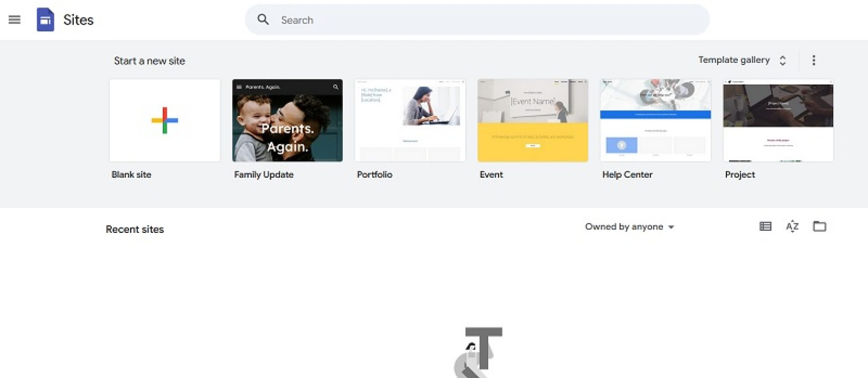The height and width of the screenshot is (378, 868).
Task: Switch to list view layout
Action: point(765,226)
